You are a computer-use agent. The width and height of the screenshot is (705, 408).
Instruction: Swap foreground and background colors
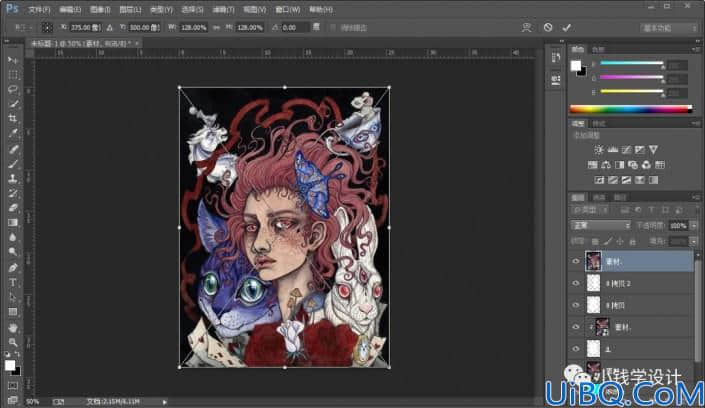click(x=17, y=354)
